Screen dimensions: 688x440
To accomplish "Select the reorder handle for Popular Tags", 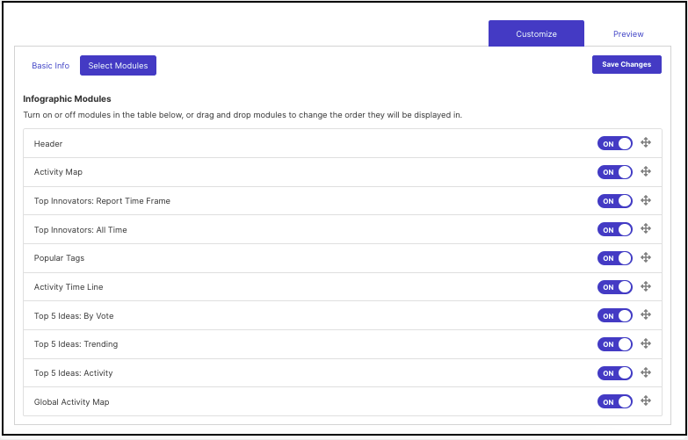I will pos(645,258).
